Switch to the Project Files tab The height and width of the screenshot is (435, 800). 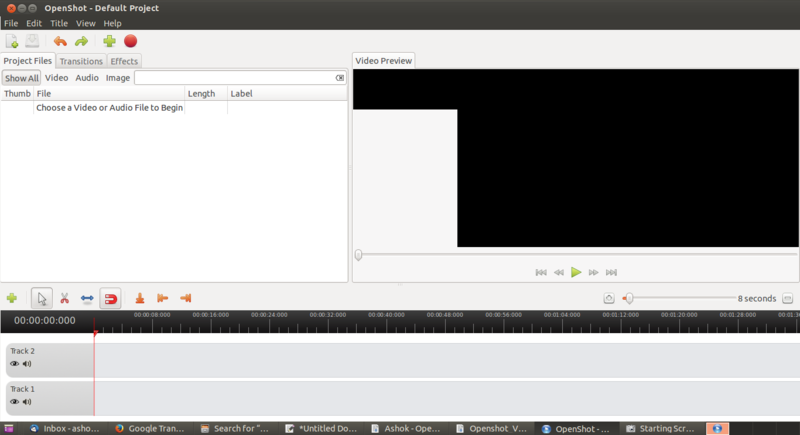point(28,61)
